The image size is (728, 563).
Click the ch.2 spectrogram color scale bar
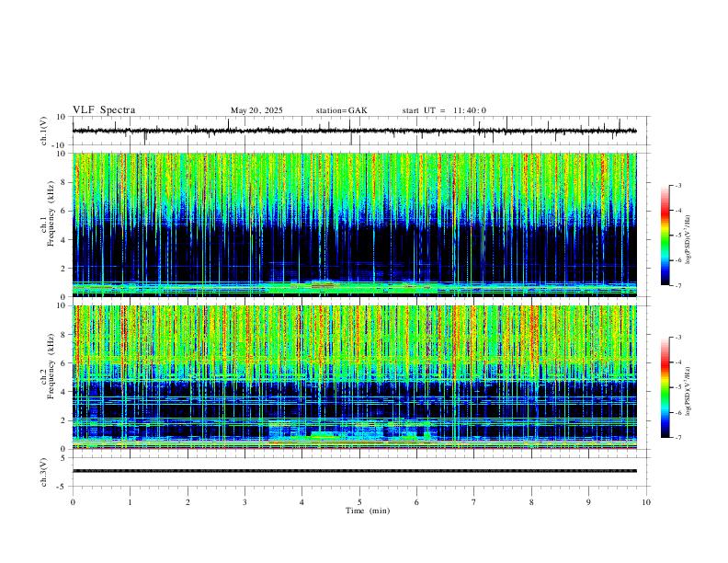665,387
